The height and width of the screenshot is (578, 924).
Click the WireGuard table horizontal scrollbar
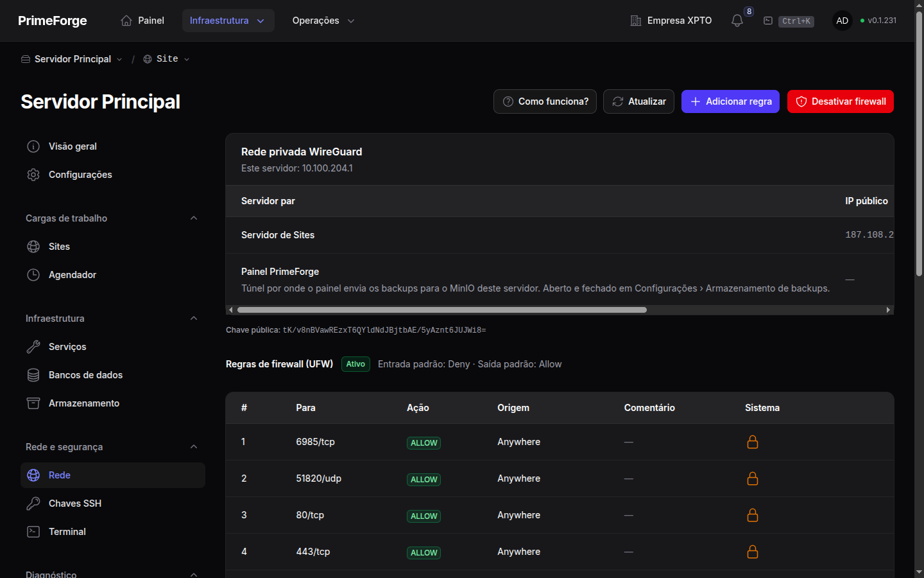pyautogui.click(x=442, y=310)
